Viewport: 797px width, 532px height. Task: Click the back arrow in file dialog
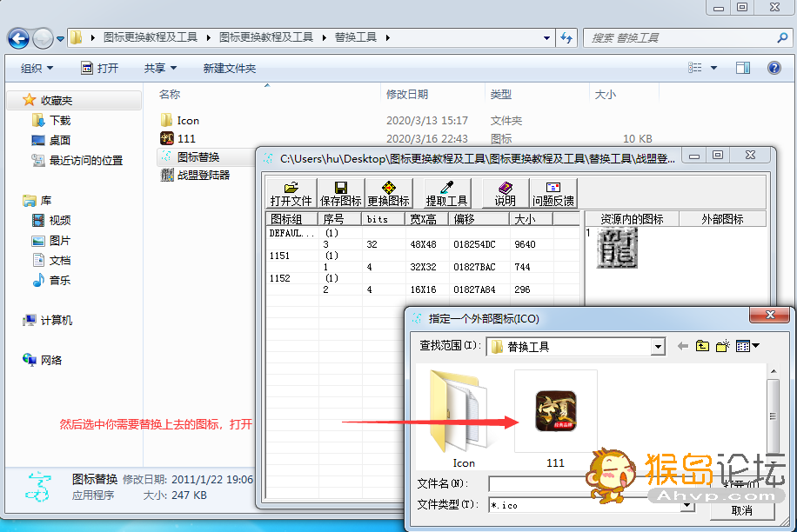[x=683, y=346]
